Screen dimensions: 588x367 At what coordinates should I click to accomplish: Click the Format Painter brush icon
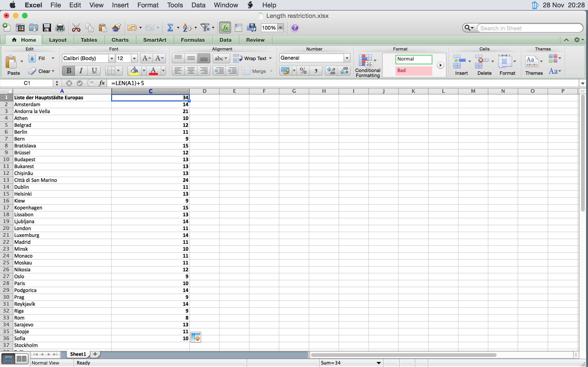[116, 28]
